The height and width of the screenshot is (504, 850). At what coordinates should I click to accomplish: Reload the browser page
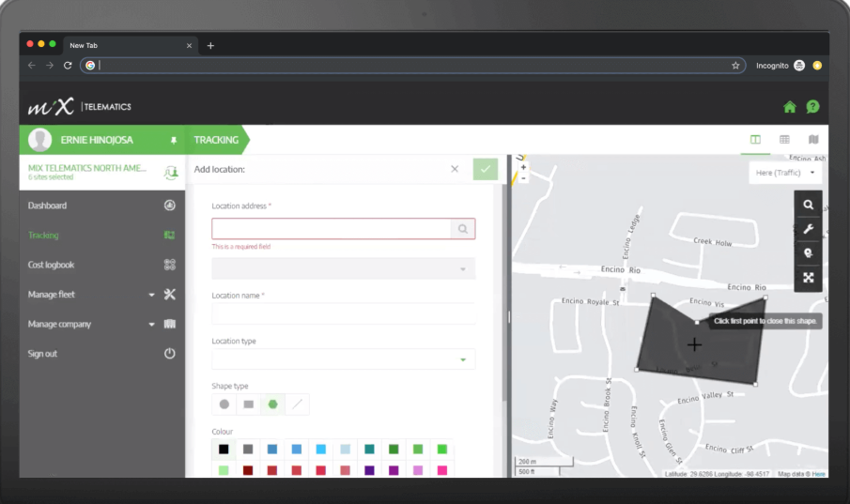(68, 66)
